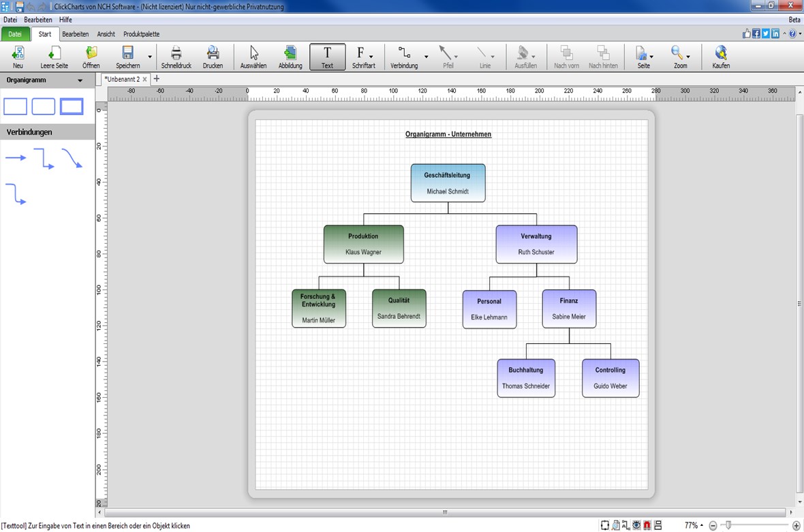Open the help question mark icon
The image size is (804, 532).
pyautogui.click(x=792, y=34)
